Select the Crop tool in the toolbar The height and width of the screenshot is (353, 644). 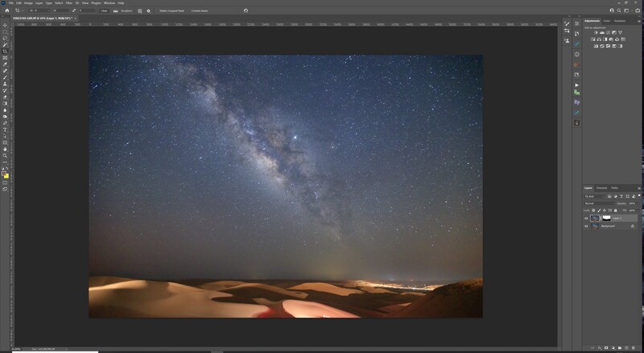(x=5, y=51)
